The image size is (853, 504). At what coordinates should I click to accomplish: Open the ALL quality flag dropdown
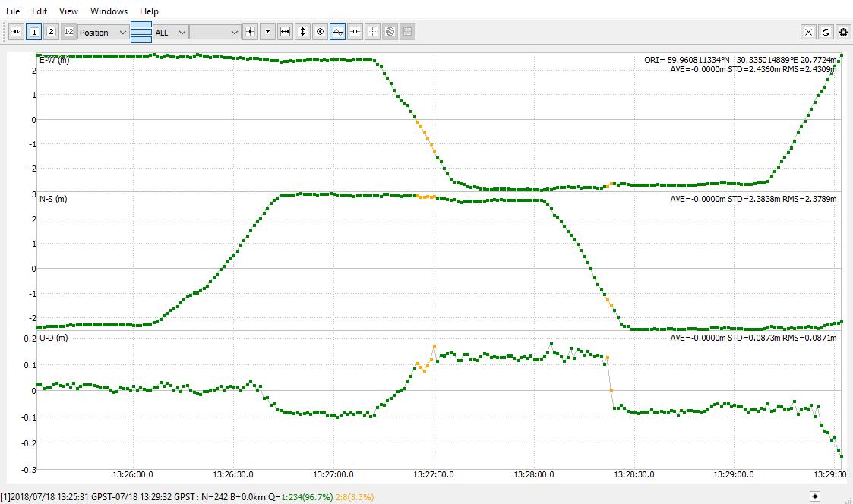click(x=171, y=33)
